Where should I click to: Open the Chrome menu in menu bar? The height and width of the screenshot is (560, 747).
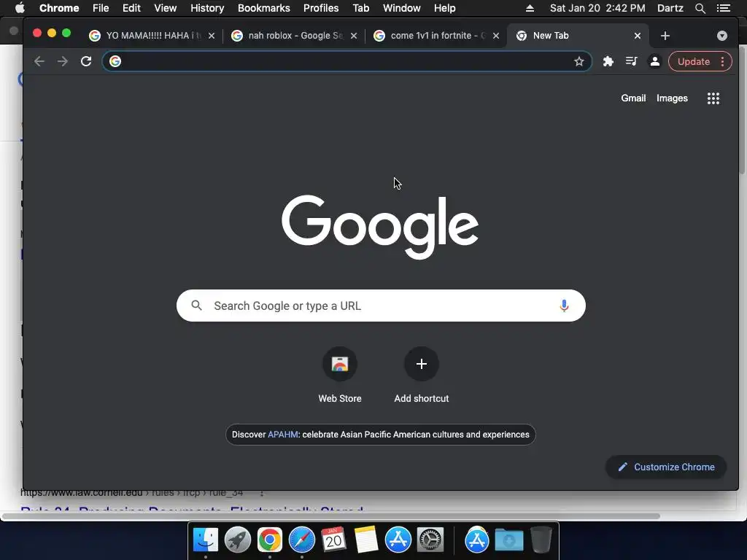pyautogui.click(x=59, y=8)
